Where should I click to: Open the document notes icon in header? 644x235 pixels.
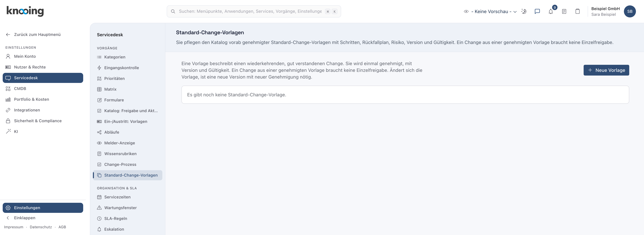[564, 12]
